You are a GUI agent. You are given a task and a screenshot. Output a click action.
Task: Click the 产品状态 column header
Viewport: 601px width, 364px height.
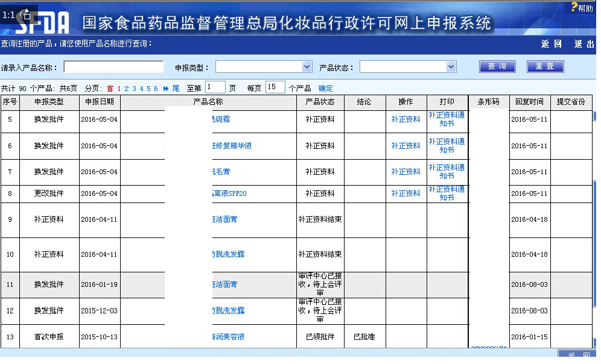[320, 102]
